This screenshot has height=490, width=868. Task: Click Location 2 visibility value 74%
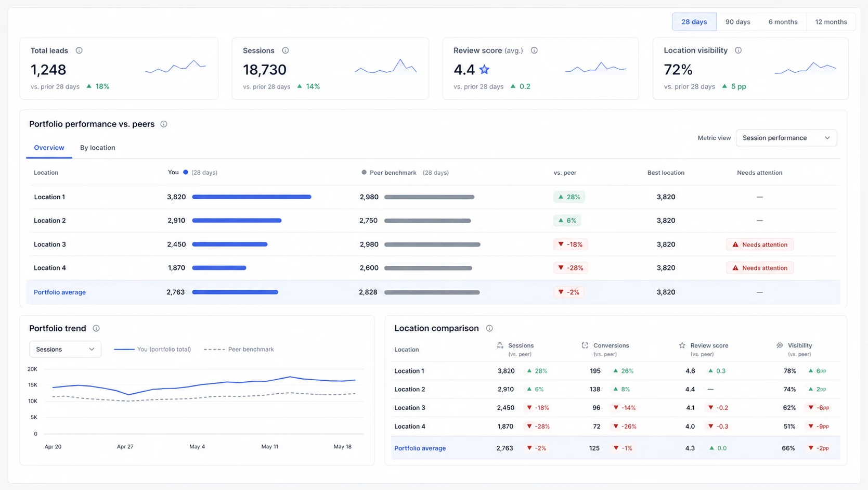(x=789, y=390)
